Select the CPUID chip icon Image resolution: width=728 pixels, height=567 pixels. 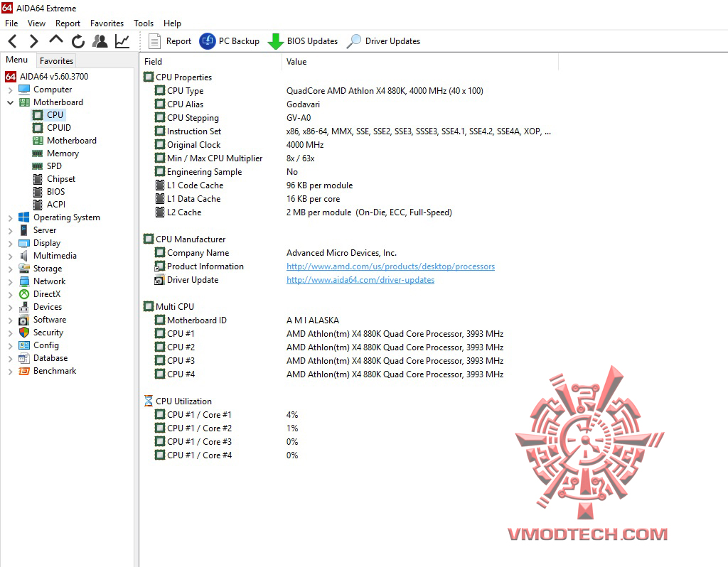tap(38, 128)
